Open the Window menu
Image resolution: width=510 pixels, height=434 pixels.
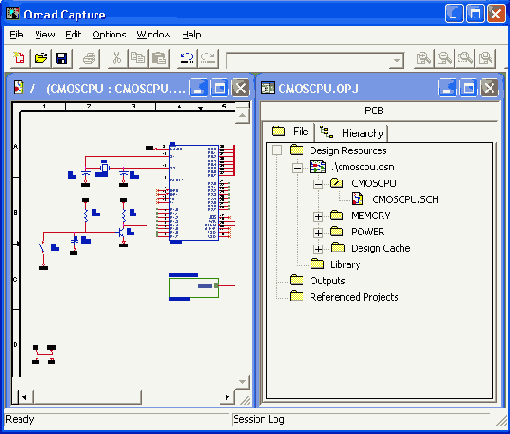[x=153, y=35]
